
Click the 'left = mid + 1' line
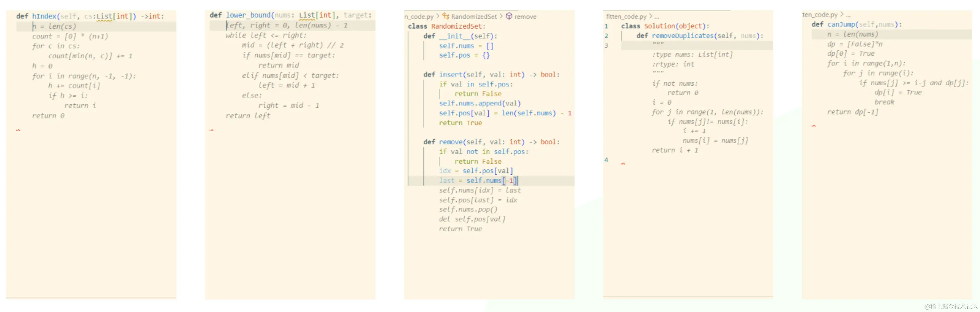pyautogui.click(x=287, y=85)
